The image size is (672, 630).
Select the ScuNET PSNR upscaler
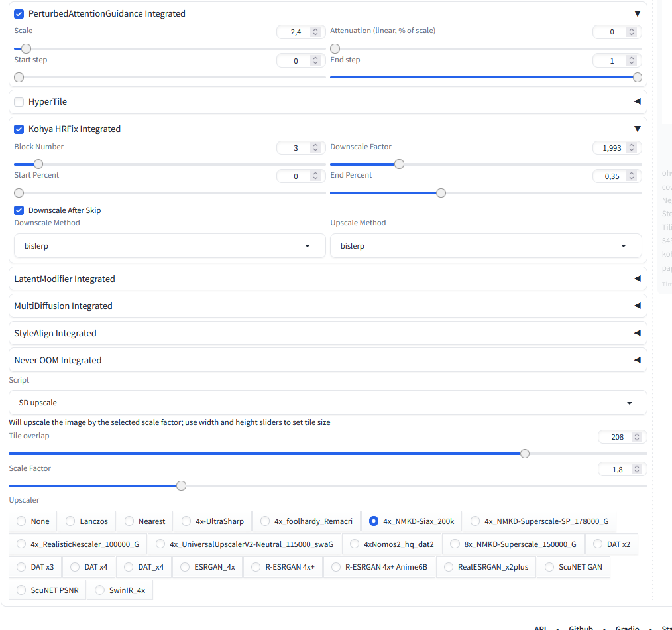(47, 590)
